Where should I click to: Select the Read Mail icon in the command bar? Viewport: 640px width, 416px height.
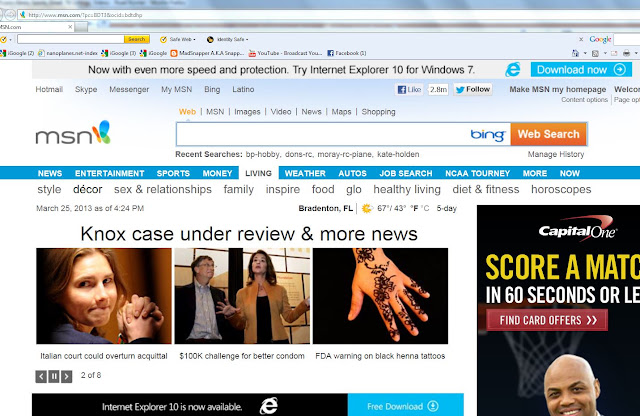(x=614, y=53)
